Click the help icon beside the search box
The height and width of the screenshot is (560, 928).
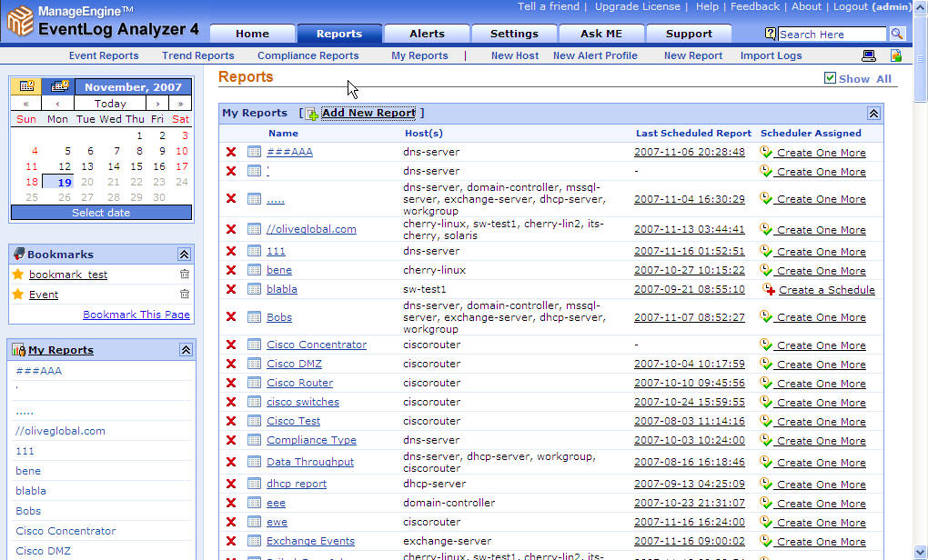(770, 34)
